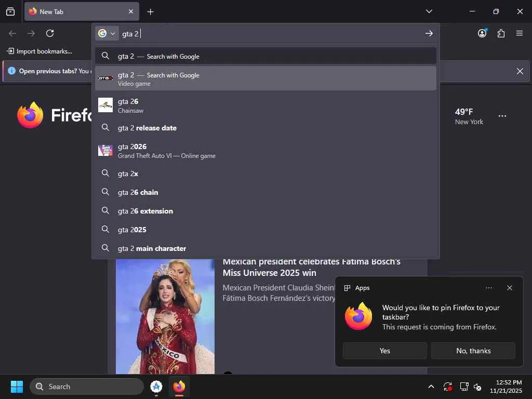Open the sync status tray icon
Viewport: 532px width, 399px height.
tap(447, 387)
